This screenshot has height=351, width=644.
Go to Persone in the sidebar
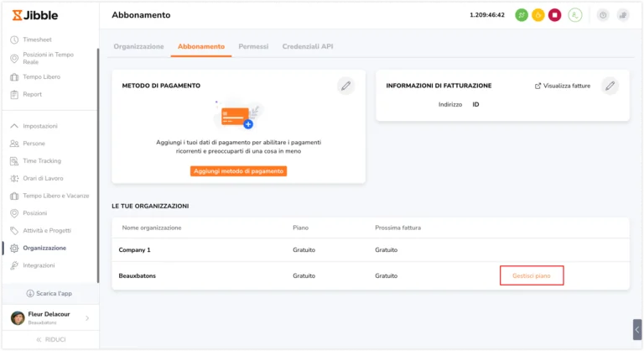click(x=34, y=144)
